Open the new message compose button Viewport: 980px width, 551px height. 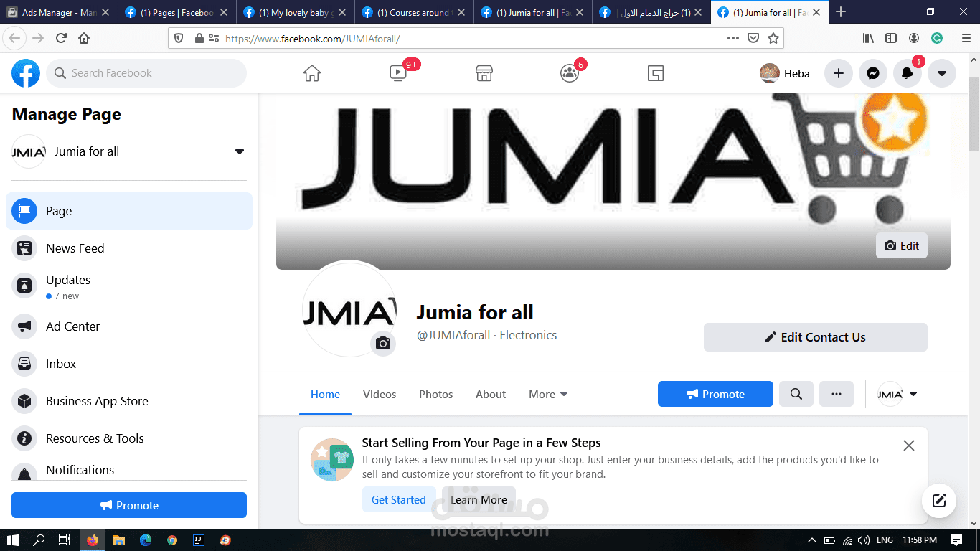click(x=939, y=500)
